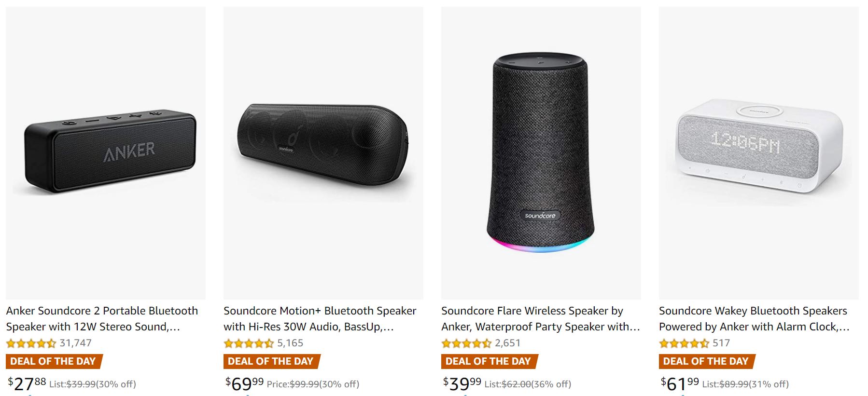The image size is (868, 396).
Task: Open the Anker Soundcore 2 Portable title link
Action: coord(102,318)
